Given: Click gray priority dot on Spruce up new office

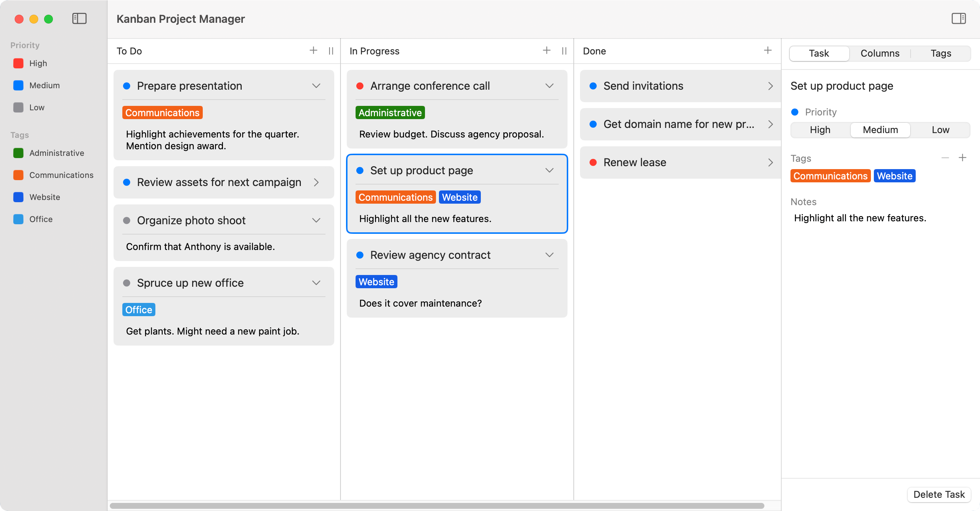Looking at the screenshot, I should point(127,283).
